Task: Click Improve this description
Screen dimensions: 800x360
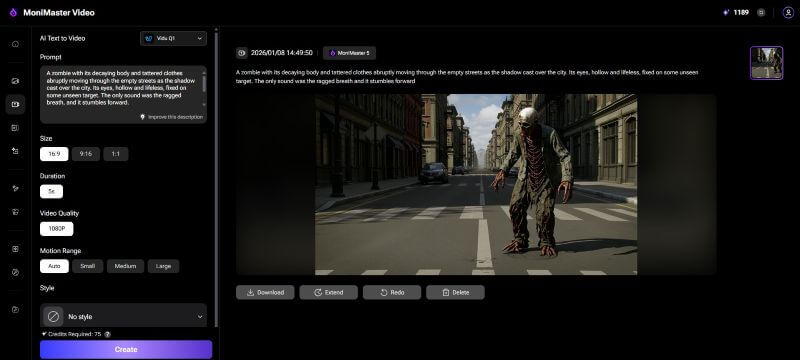Action: pyautogui.click(x=172, y=117)
